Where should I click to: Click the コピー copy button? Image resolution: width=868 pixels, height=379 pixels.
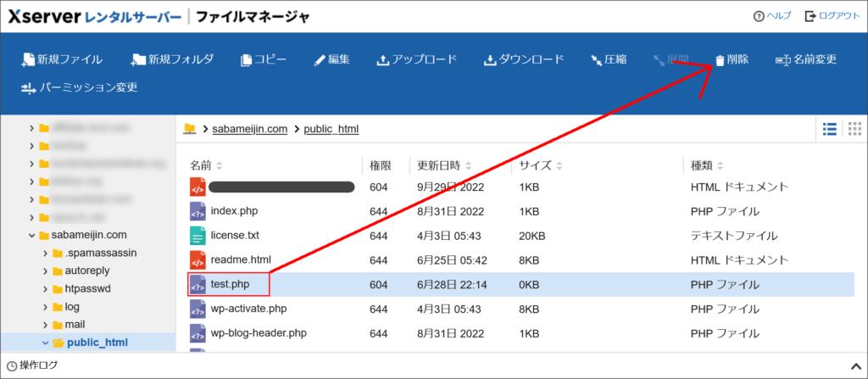[x=264, y=60]
